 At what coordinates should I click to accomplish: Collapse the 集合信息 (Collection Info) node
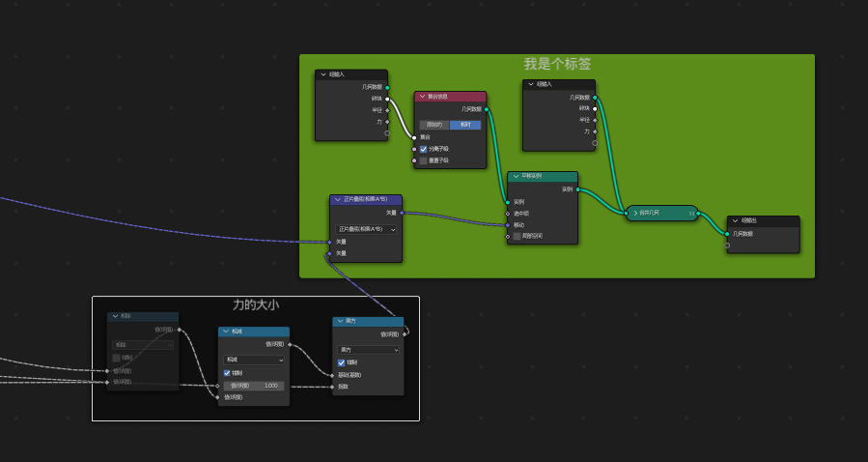[421, 97]
